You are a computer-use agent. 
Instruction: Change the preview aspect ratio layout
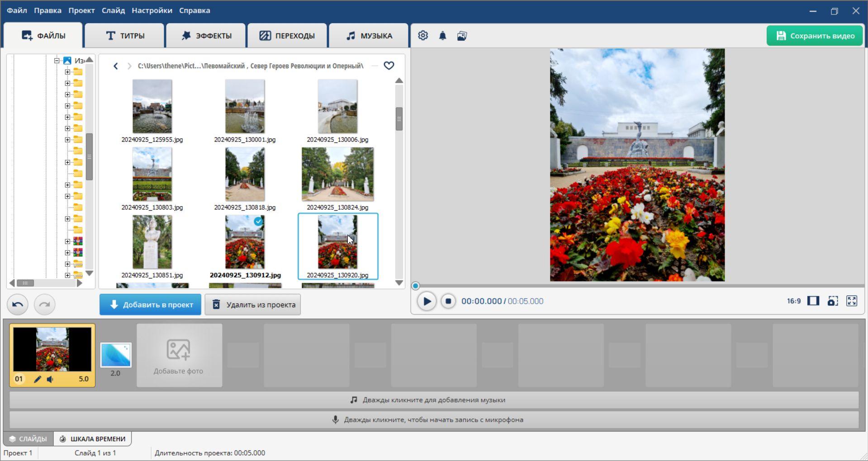coord(813,301)
